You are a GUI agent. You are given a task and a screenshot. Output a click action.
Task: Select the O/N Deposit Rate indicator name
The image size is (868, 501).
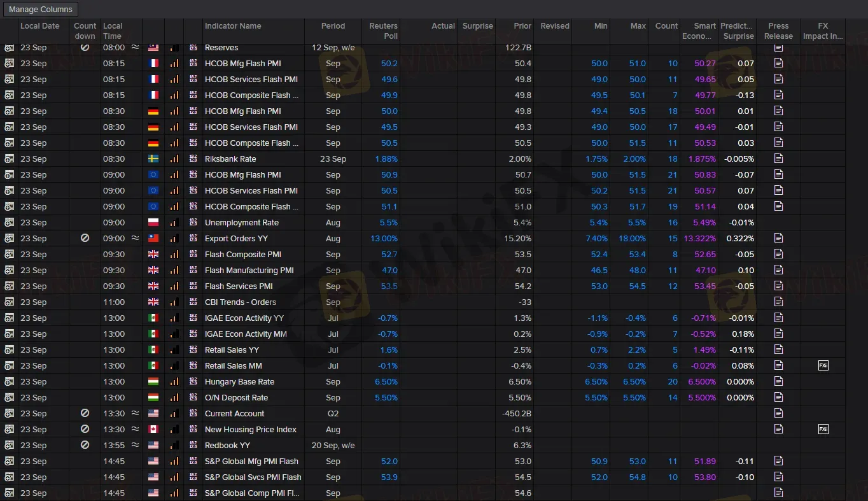click(236, 397)
